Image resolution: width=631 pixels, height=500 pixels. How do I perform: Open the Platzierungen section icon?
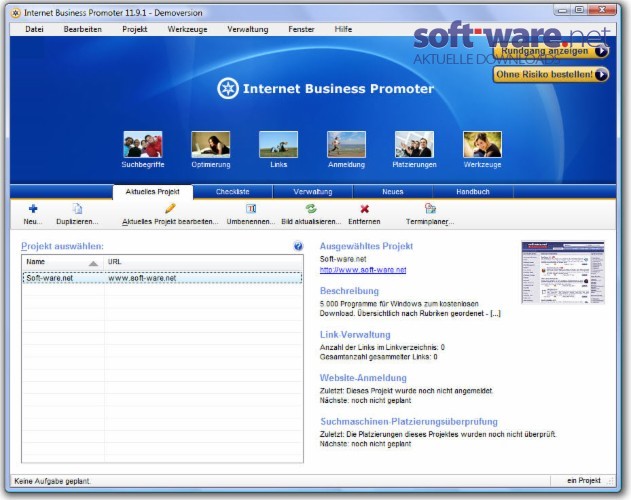414,145
